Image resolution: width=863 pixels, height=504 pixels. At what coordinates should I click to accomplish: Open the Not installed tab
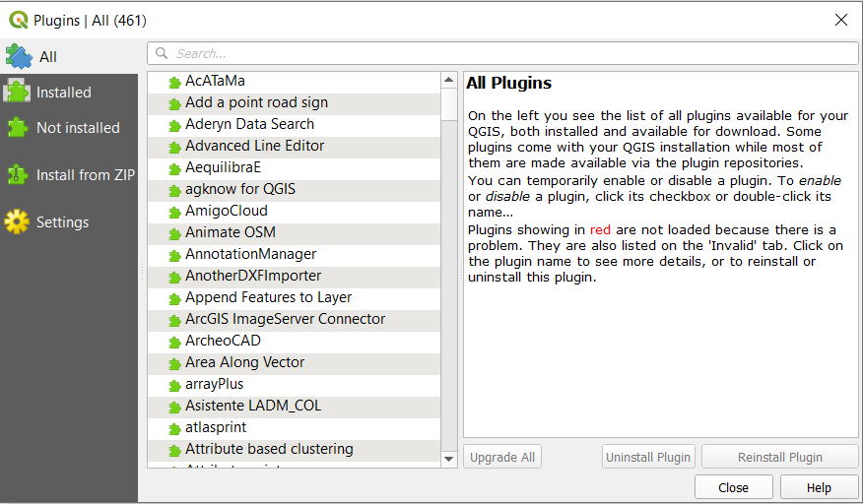[78, 128]
